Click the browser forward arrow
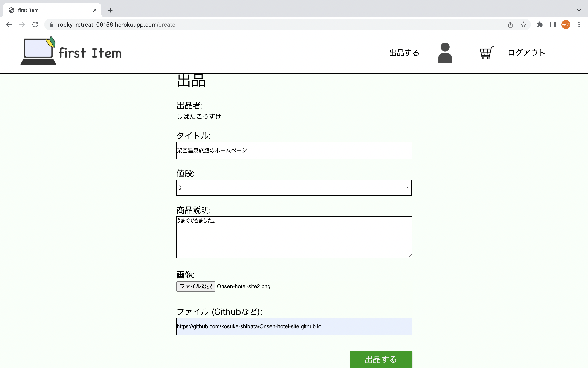Screen dimensions: 588x368 pos(22,25)
